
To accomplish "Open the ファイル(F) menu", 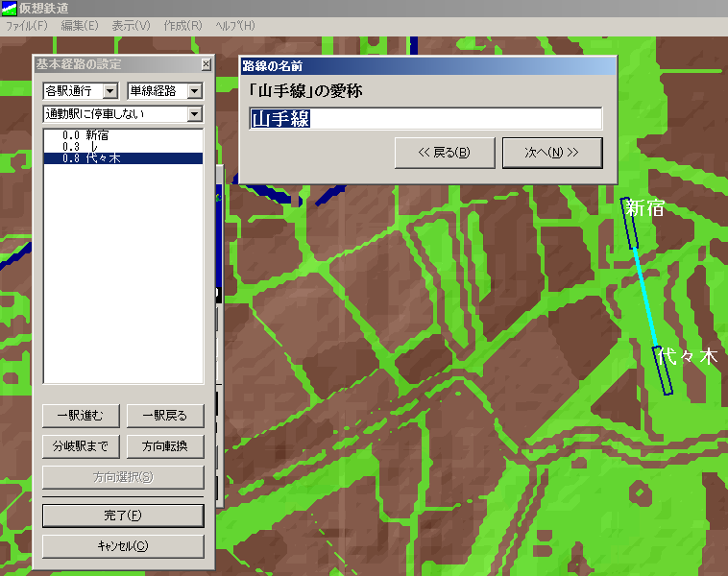I will pos(27,26).
